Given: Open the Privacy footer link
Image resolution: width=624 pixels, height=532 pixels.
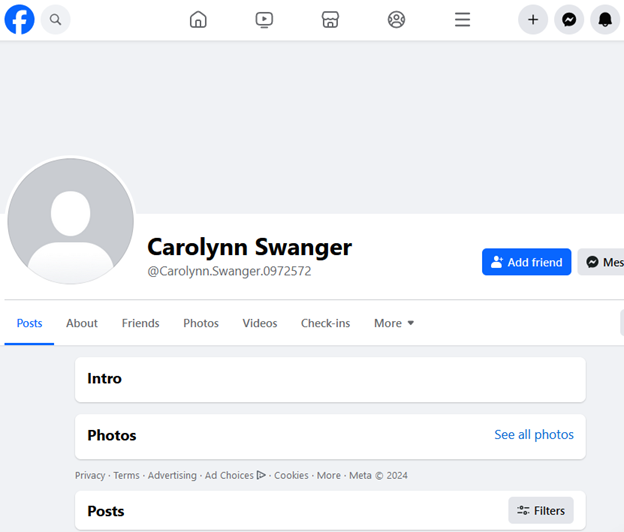Looking at the screenshot, I should [90, 475].
